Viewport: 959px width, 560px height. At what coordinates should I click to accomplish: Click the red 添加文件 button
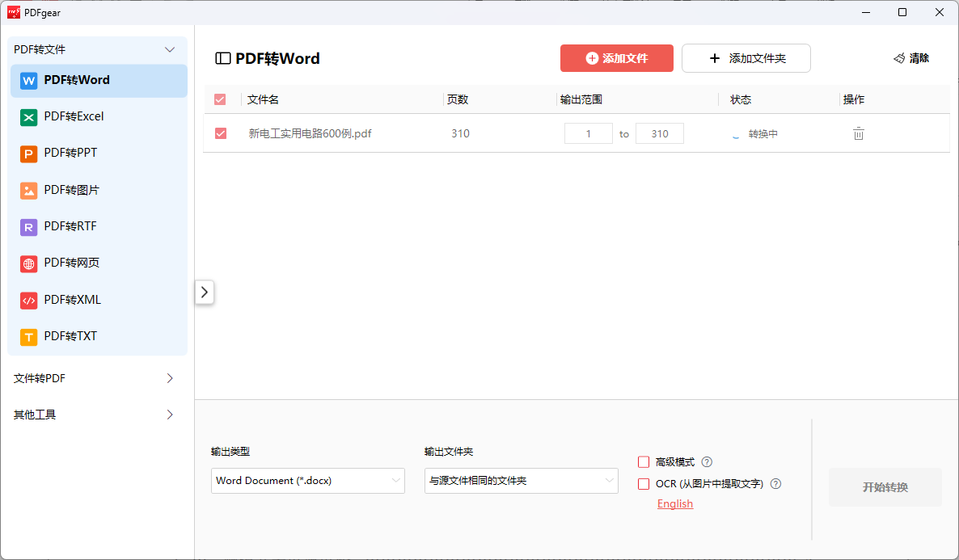[616, 58]
